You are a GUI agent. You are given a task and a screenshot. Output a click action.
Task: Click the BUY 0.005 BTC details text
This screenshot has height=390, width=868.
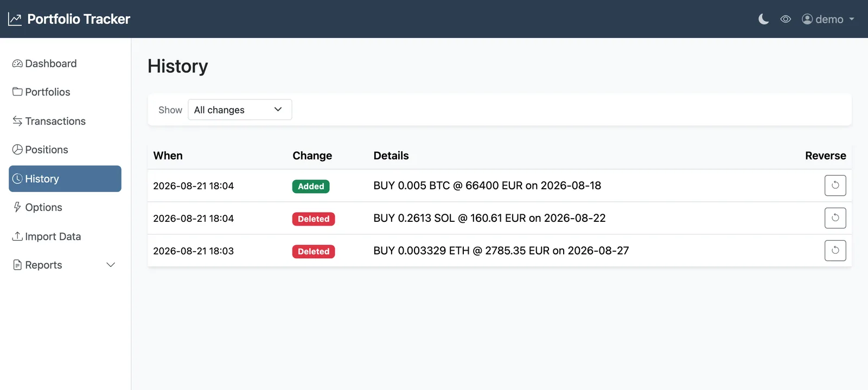tap(487, 186)
